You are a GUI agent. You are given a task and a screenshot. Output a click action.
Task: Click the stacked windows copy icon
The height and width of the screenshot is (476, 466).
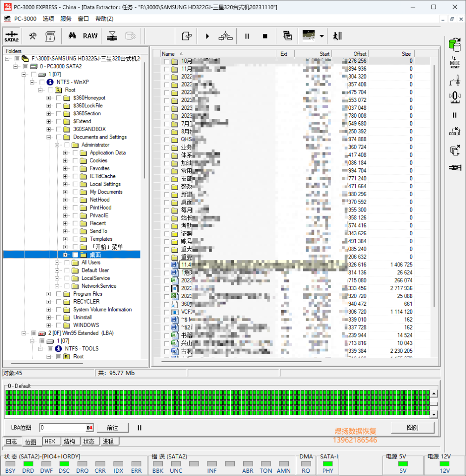pyautogui.click(x=287, y=36)
